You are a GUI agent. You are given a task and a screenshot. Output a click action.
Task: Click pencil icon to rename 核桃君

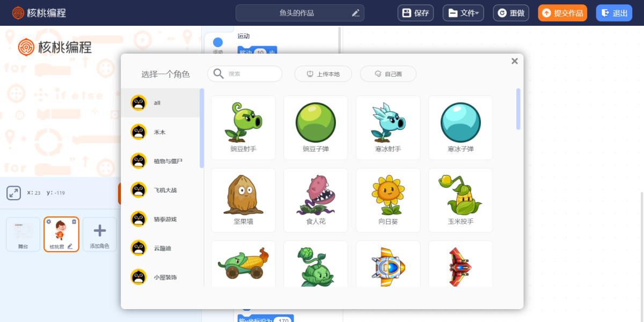point(70,246)
